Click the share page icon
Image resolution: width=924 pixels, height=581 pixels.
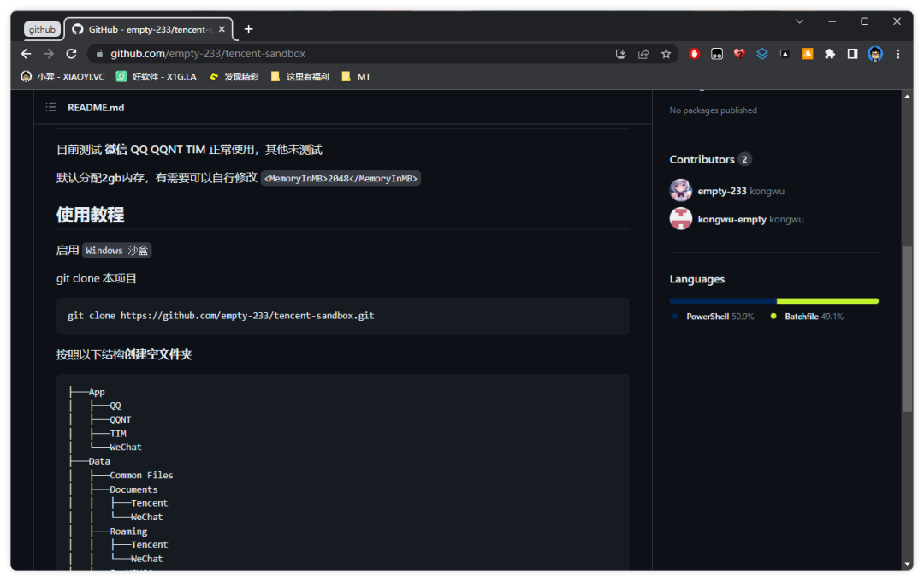coord(643,54)
